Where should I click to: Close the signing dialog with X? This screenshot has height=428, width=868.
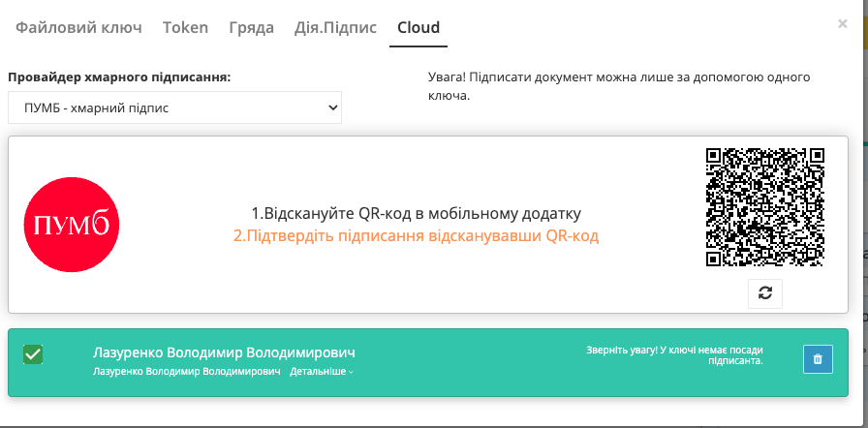pyautogui.click(x=843, y=24)
